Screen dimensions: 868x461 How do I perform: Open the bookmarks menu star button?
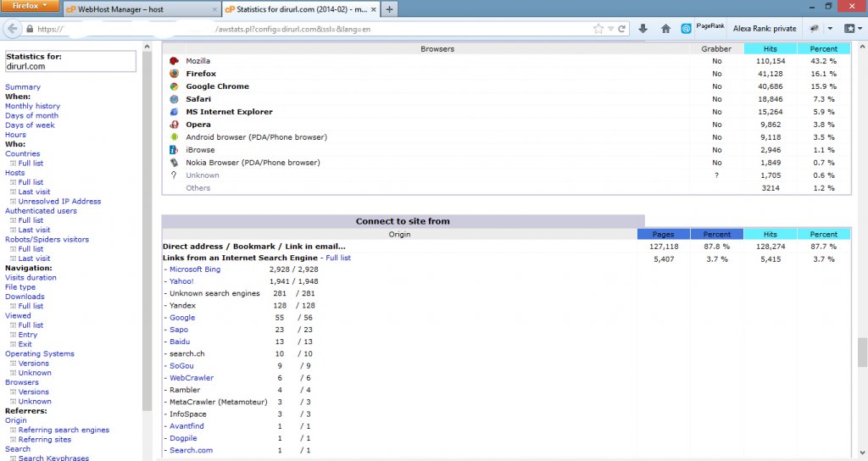pyautogui.click(x=849, y=29)
